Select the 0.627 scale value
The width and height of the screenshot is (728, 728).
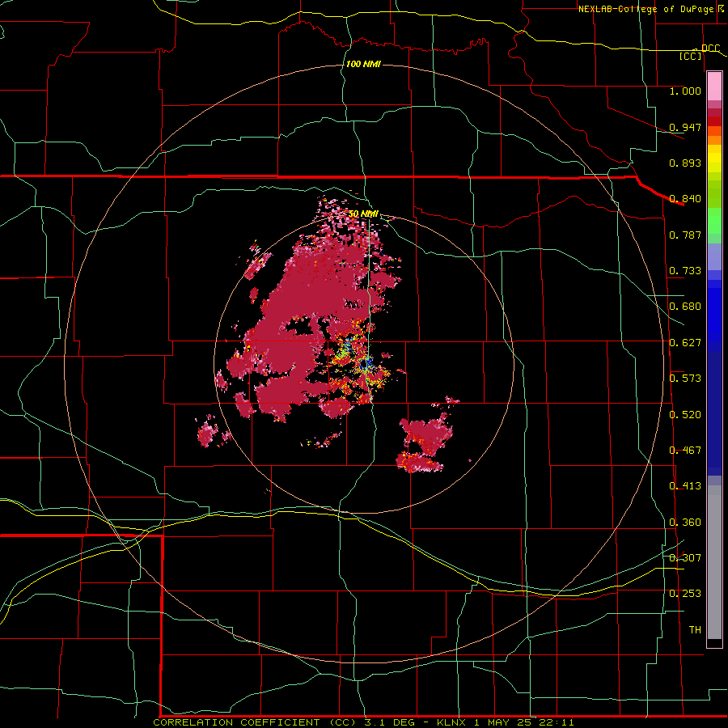[x=685, y=343]
